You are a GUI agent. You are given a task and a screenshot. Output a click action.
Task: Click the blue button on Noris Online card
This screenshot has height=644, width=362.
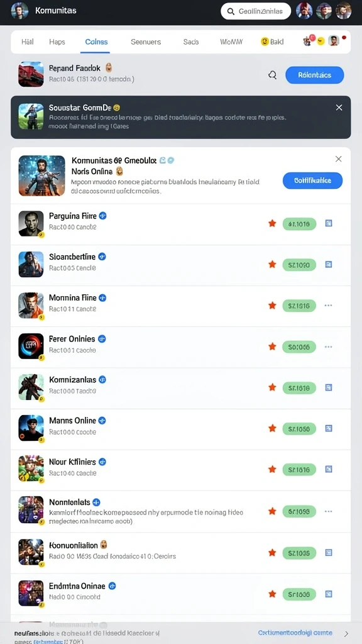coord(313,180)
